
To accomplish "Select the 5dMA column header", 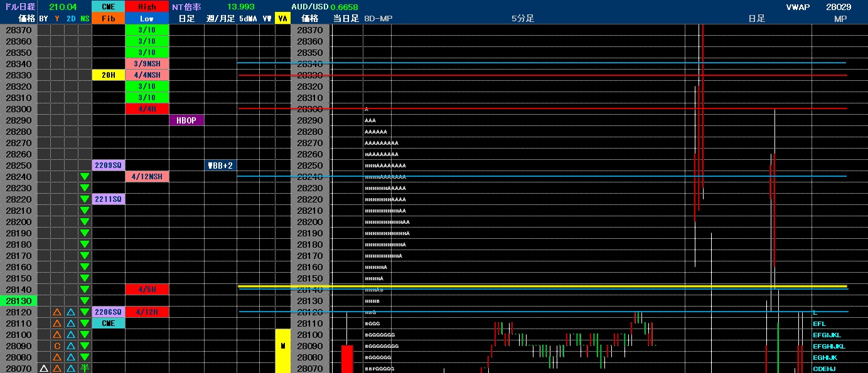I will 247,19.
